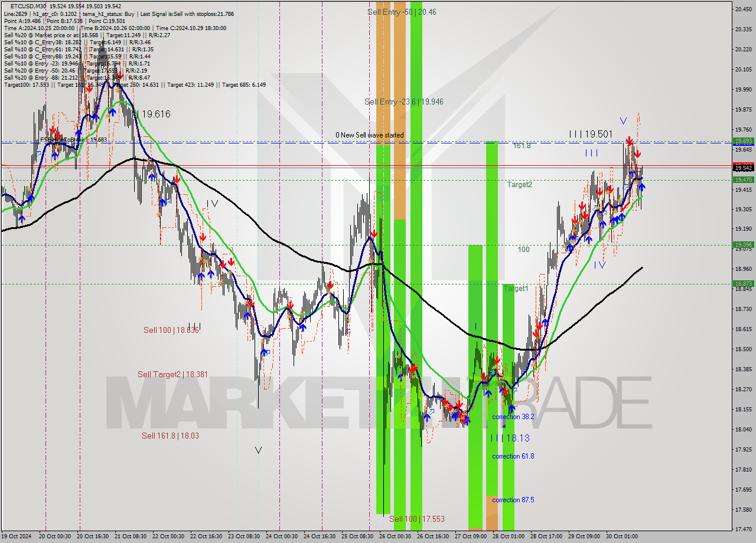Click the ETCUSD,M30 symbol title

click(x=28, y=6)
